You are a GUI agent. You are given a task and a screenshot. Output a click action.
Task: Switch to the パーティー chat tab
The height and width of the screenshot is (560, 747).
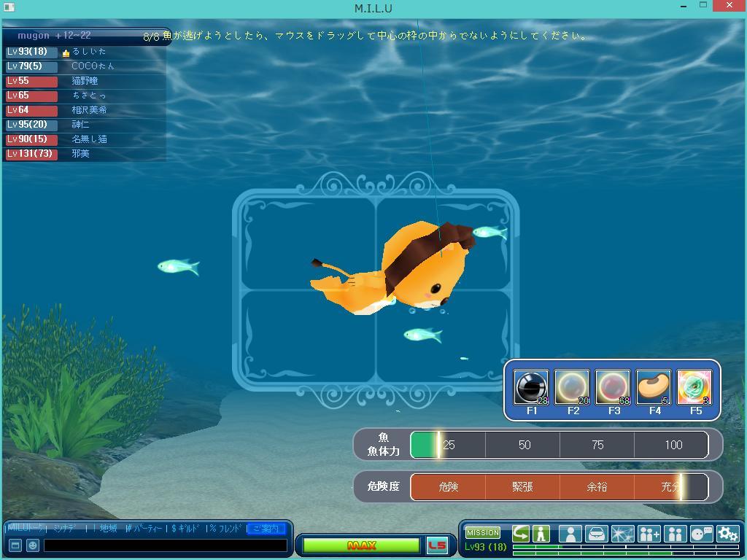[x=144, y=529]
